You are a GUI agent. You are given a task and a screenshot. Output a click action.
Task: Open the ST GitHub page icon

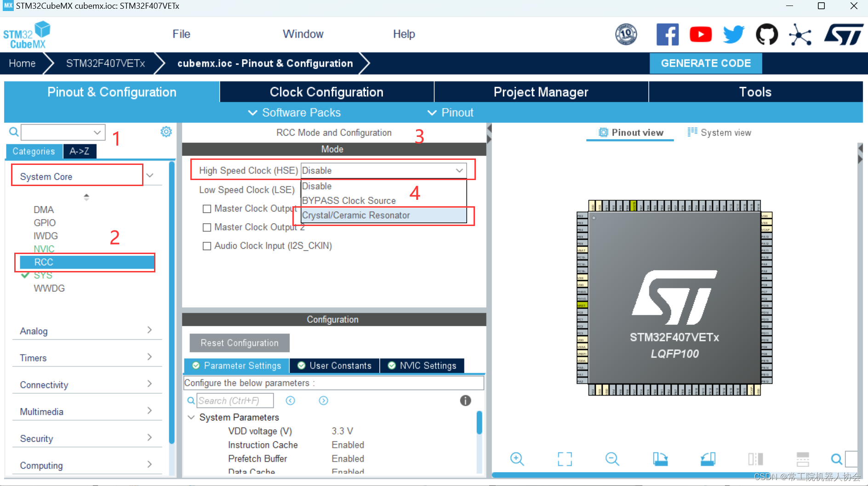tap(767, 34)
